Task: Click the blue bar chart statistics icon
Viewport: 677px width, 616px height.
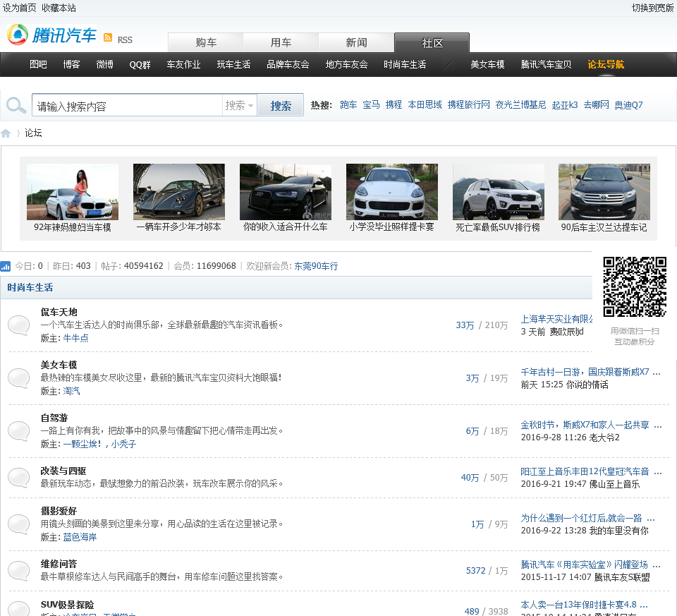Action: point(6,266)
